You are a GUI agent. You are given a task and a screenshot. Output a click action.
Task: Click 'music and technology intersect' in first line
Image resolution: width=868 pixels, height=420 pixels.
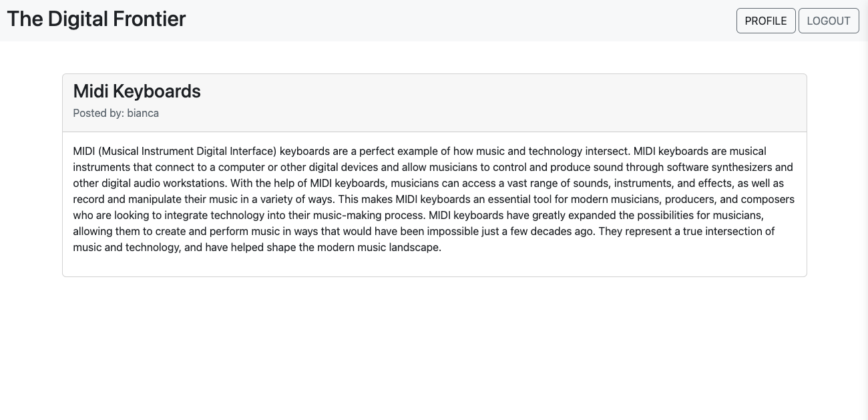[x=553, y=151]
